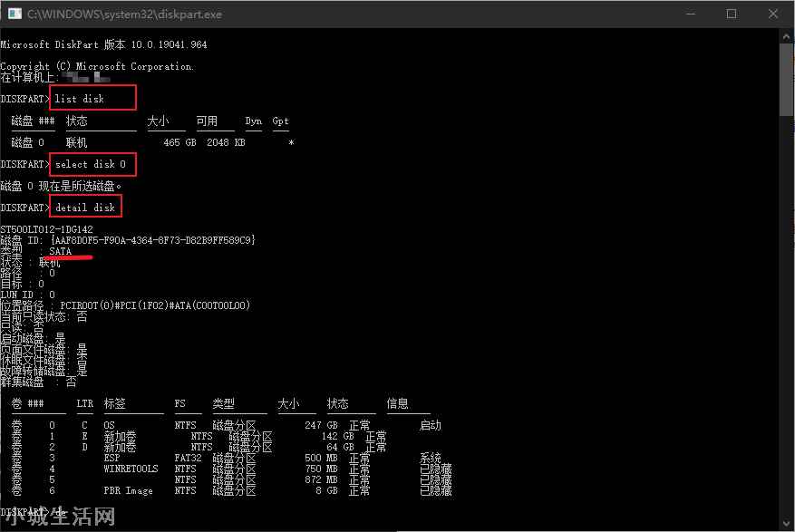Click the 'detail disk' command text
This screenshot has height=532, width=795.
[85, 208]
